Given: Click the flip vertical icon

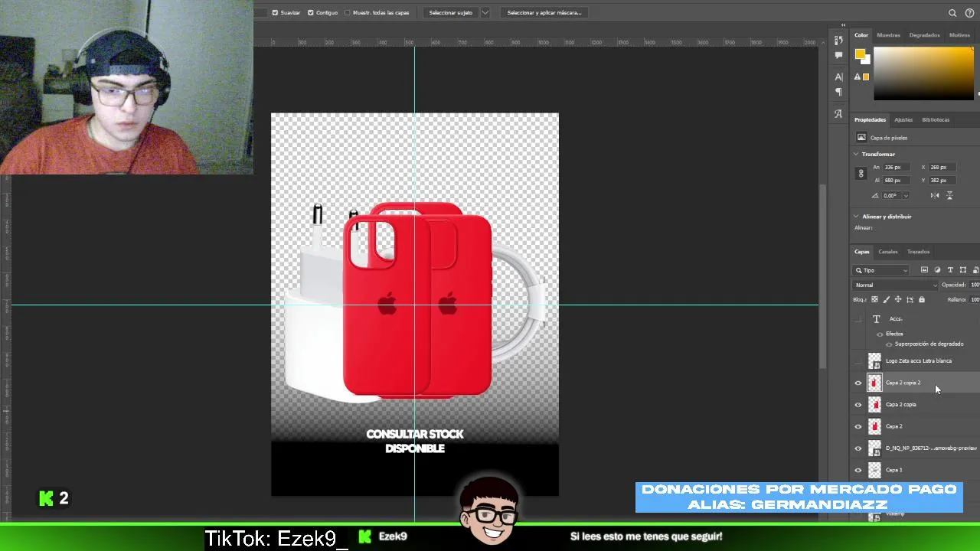Looking at the screenshot, I should [x=949, y=195].
